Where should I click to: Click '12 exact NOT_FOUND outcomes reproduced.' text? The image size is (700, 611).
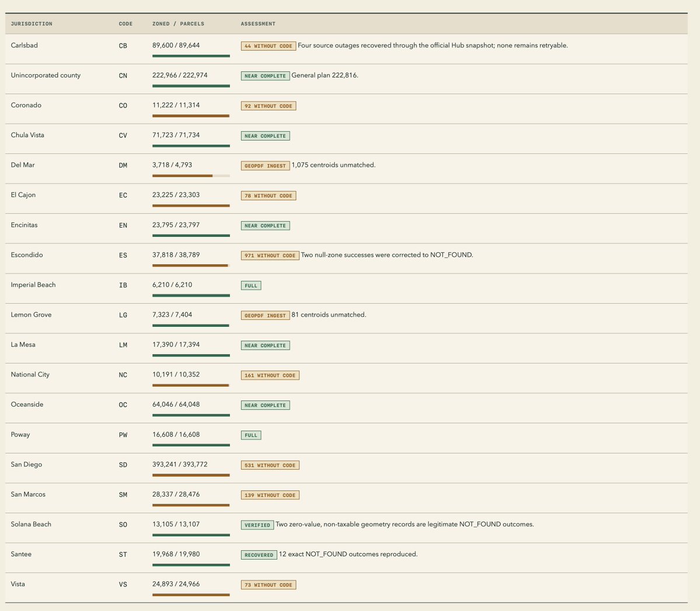tap(348, 554)
